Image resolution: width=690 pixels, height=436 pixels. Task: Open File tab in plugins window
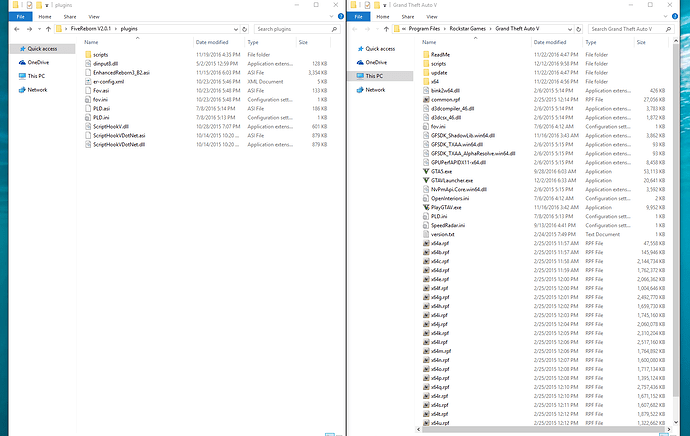pyautogui.click(x=20, y=17)
